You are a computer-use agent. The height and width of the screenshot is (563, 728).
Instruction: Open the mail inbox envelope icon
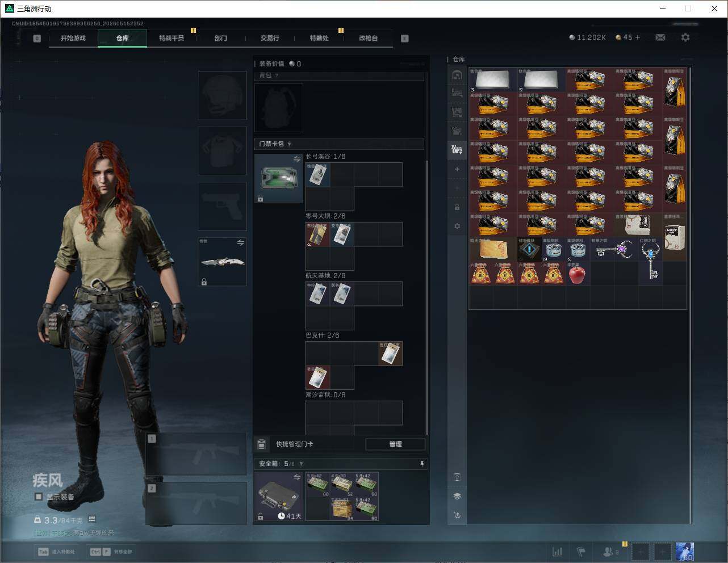pyautogui.click(x=660, y=37)
